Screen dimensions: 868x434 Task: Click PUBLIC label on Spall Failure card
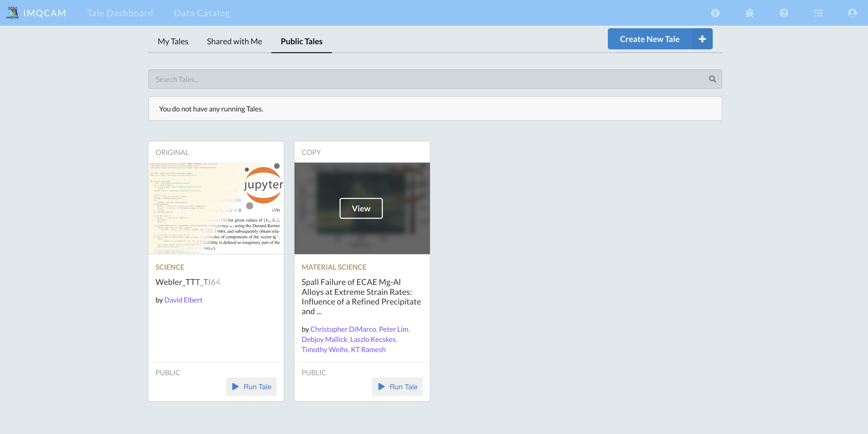313,372
